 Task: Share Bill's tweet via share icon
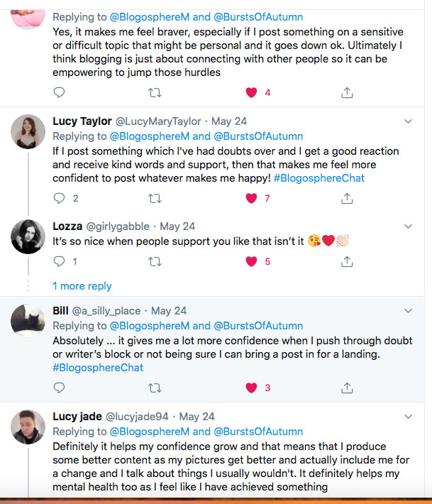pos(347,388)
